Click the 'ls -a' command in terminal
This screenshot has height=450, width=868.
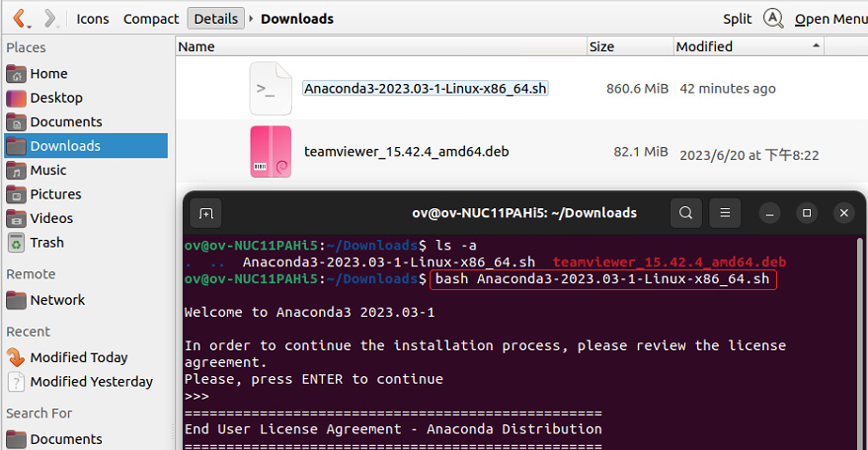click(456, 245)
